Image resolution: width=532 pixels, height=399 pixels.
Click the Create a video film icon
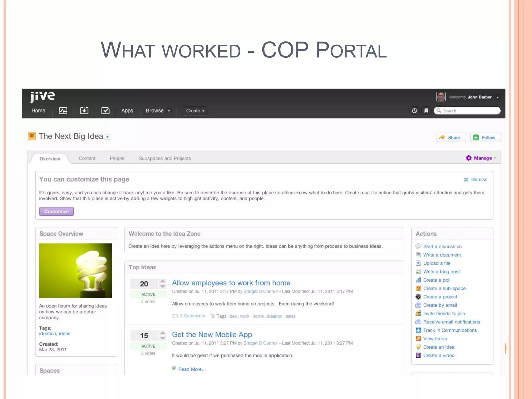tap(418, 355)
